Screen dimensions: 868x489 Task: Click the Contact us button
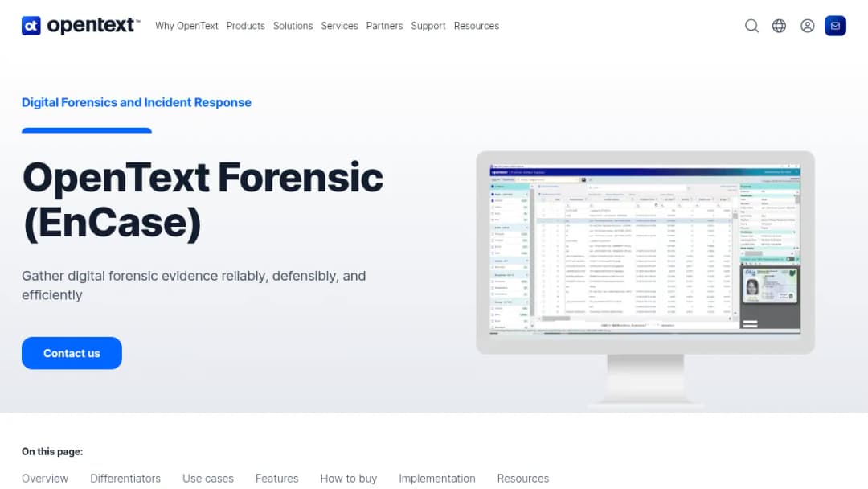pyautogui.click(x=72, y=353)
